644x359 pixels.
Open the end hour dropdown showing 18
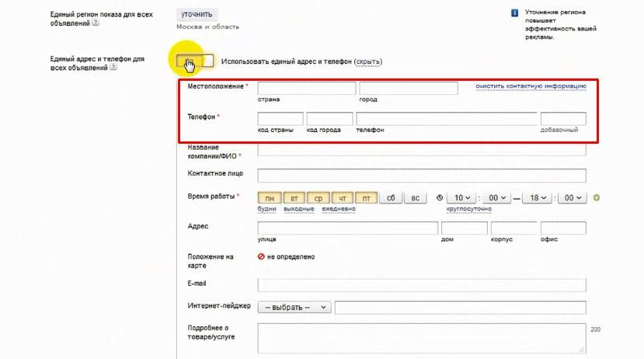[538, 198]
